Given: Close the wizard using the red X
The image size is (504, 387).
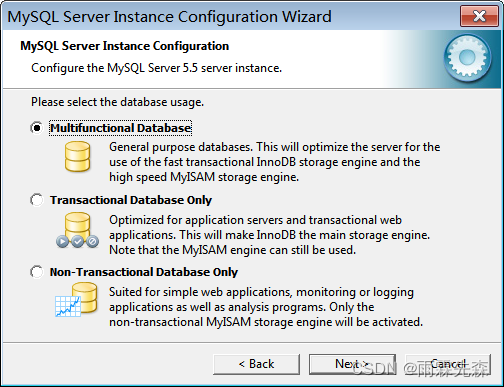Looking at the screenshot, I should click(479, 16).
